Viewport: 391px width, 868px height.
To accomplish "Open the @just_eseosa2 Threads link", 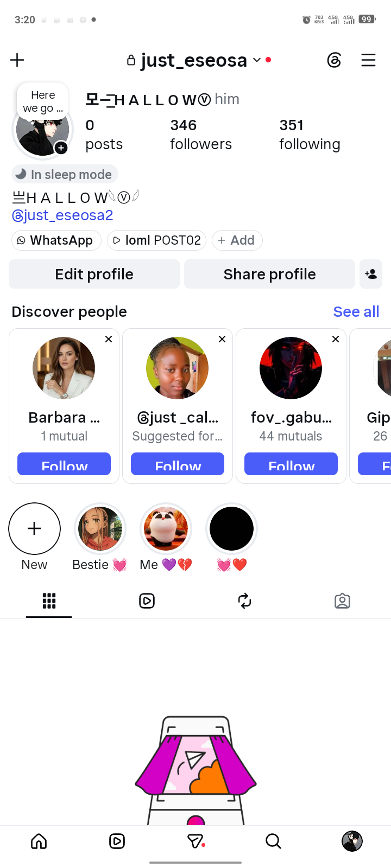I will (62, 215).
